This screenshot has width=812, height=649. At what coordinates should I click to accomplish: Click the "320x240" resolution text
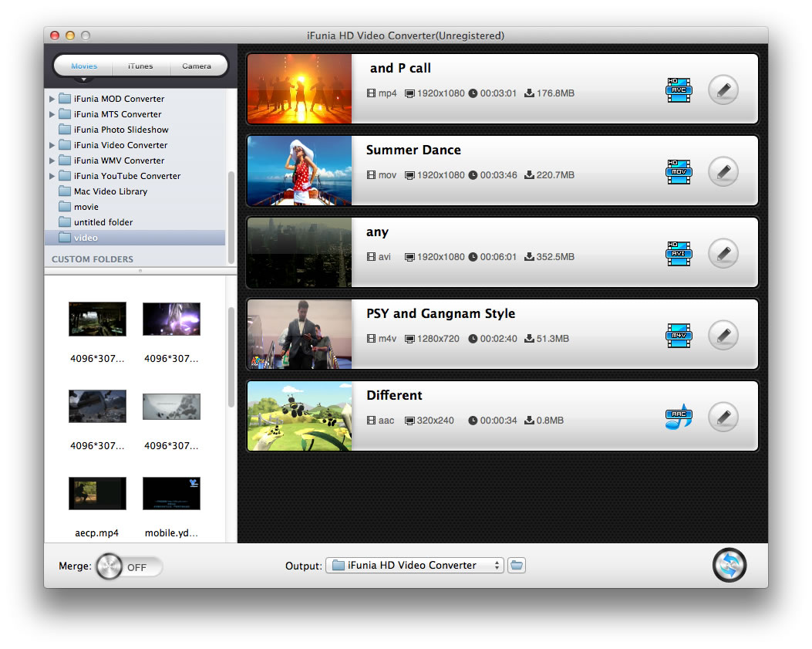[435, 421]
